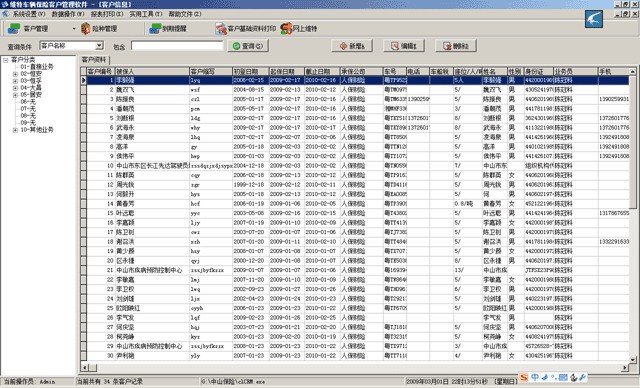Click the 承保公司 column header
This screenshot has width=640, height=388.
361,71
